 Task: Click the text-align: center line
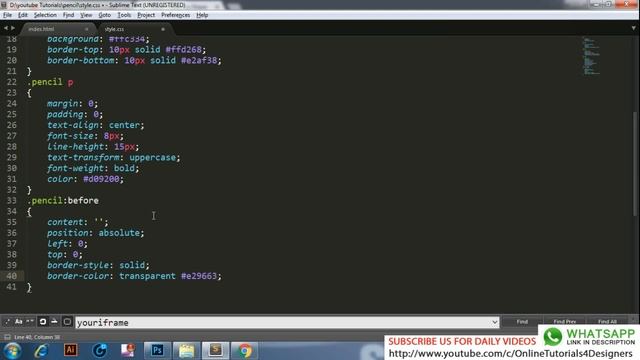tap(96, 125)
